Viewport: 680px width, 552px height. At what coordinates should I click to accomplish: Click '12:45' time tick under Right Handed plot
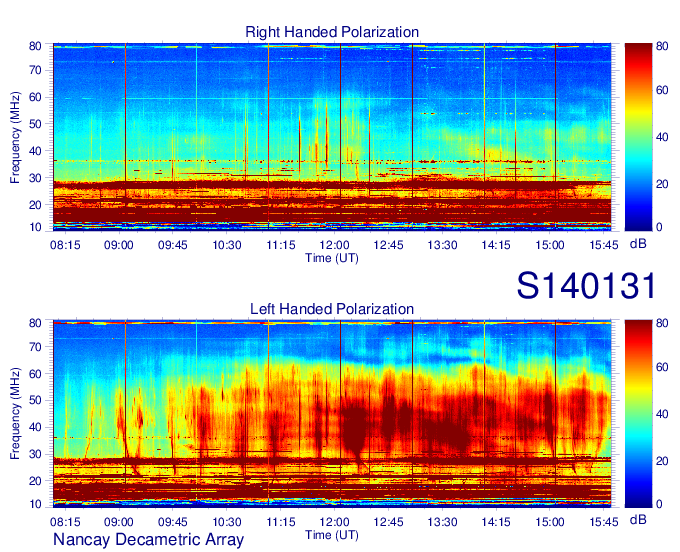click(x=388, y=245)
